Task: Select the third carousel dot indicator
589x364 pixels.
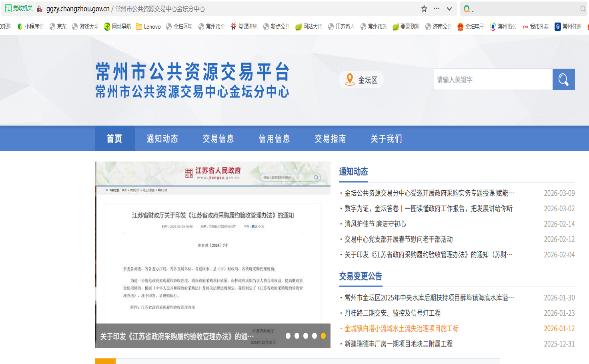Action: point(306,336)
